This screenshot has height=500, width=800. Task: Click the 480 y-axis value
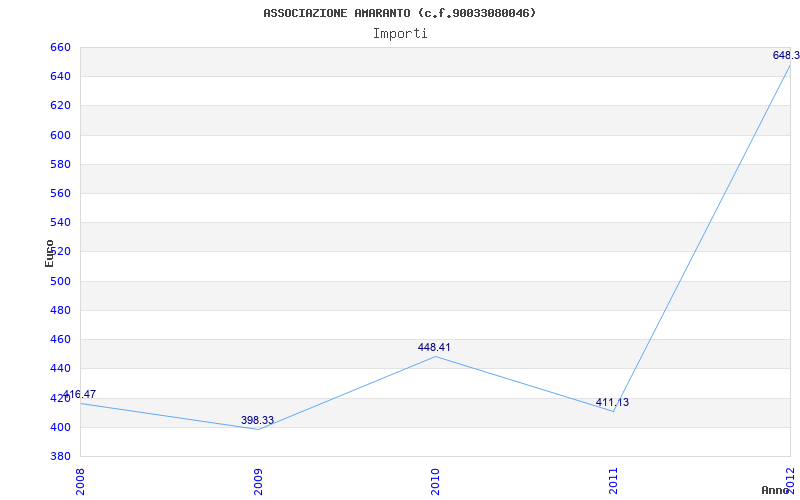pyautogui.click(x=60, y=310)
